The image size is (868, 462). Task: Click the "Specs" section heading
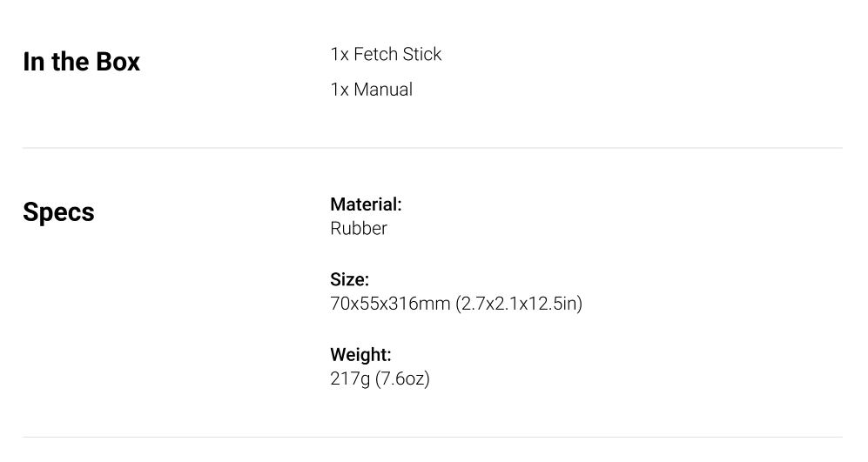coord(58,213)
